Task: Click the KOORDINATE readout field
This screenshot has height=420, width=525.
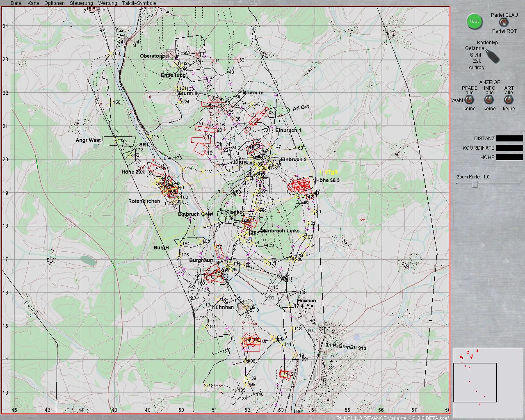Action: [x=509, y=148]
